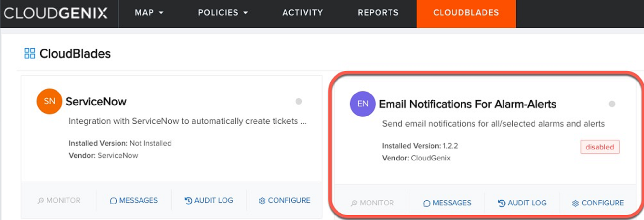
Task: Click Email Notifications Messages bubble icon
Action: tap(427, 203)
